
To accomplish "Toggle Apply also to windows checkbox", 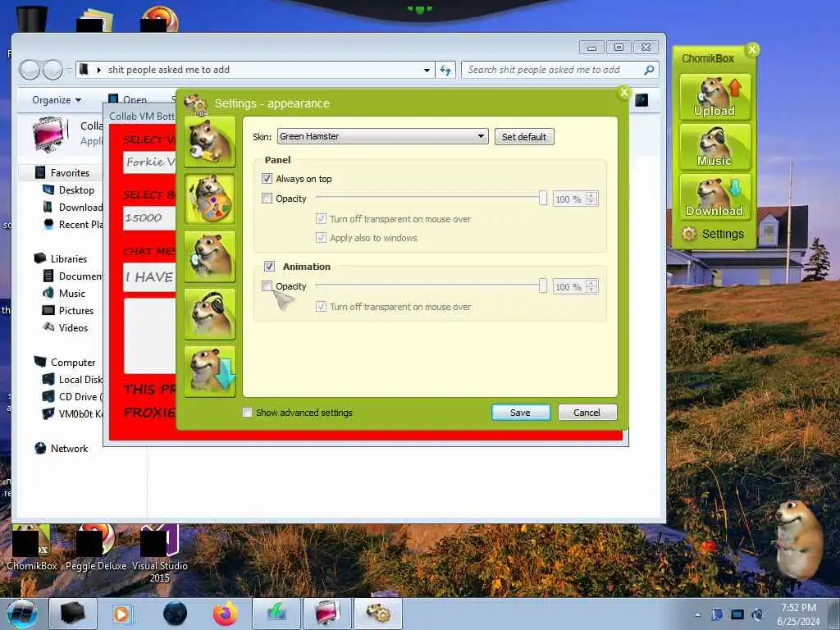I will coord(321,237).
